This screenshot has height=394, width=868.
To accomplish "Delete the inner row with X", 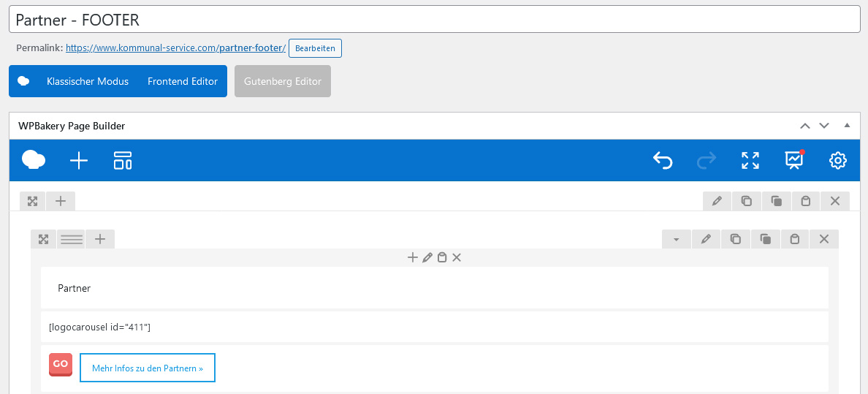I will 823,239.
